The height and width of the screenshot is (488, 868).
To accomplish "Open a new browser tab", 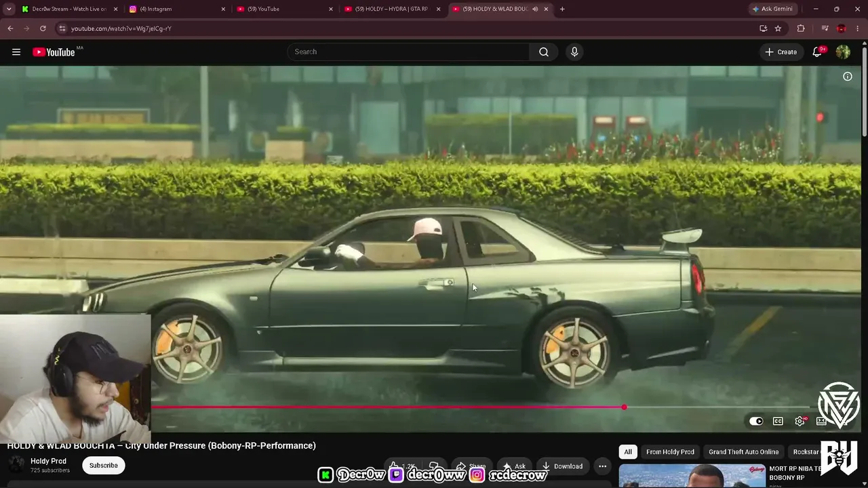I will (x=562, y=9).
